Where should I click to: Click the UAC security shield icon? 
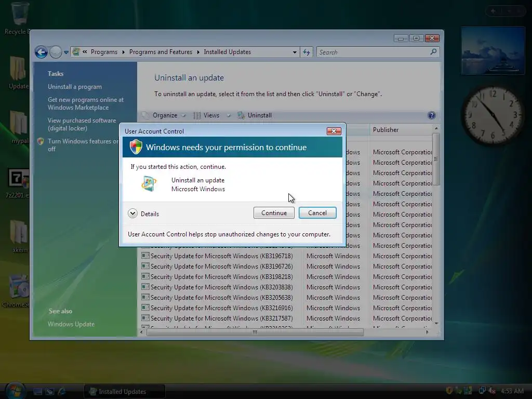[136, 147]
